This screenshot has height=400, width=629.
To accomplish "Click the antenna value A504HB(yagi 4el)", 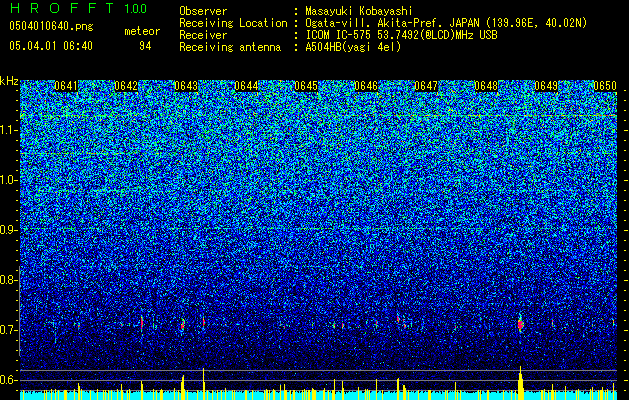I will [x=353, y=47].
